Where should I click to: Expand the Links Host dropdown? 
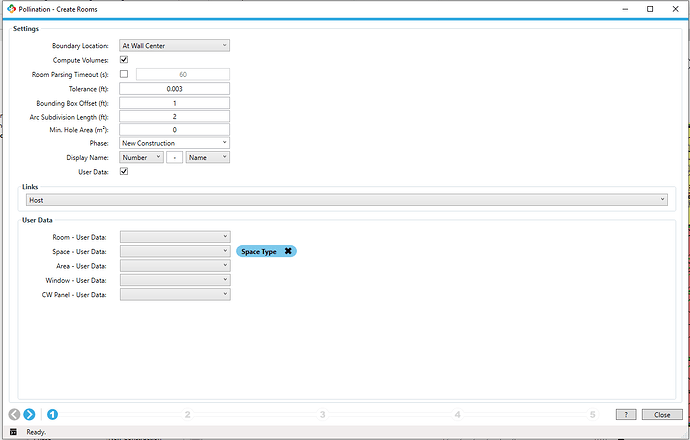pyautogui.click(x=347, y=200)
